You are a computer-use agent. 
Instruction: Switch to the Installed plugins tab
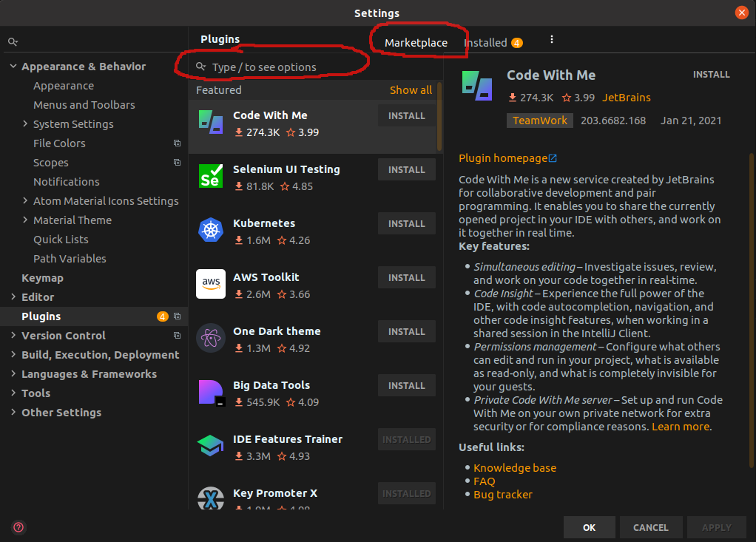click(485, 43)
